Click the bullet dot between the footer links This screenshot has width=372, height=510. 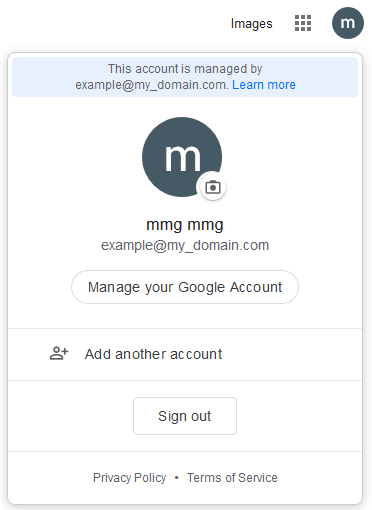pyautogui.click(x=177, y=478)
